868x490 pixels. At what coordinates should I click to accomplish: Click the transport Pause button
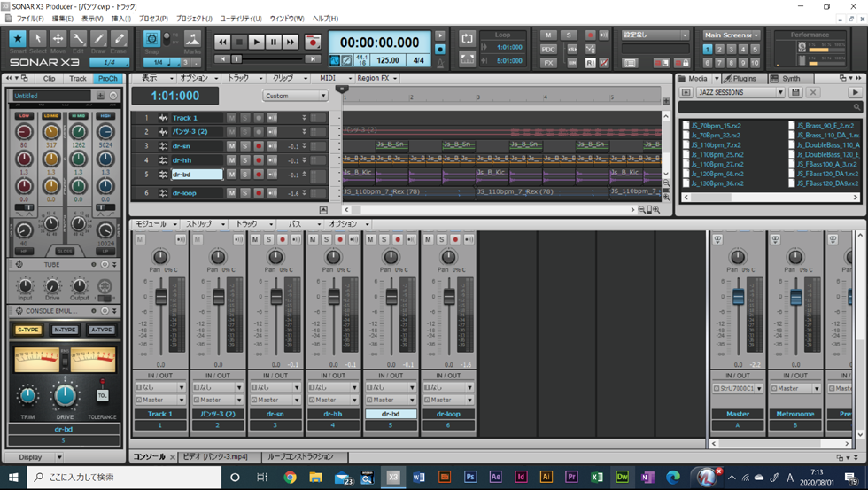coord(273,42)
